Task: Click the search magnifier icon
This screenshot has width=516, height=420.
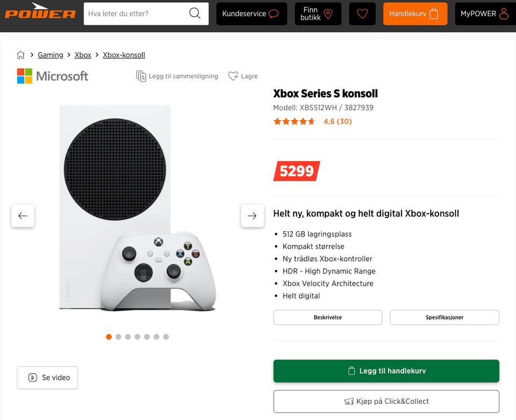Action: coord(195,13)
